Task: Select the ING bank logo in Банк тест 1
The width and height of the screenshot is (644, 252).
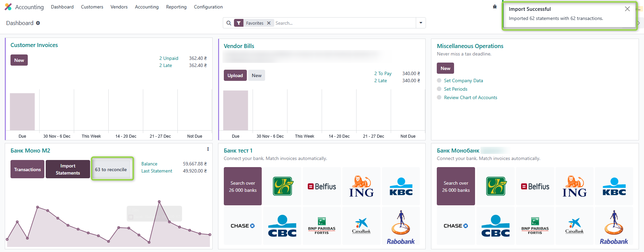Action: coord(361,186)
